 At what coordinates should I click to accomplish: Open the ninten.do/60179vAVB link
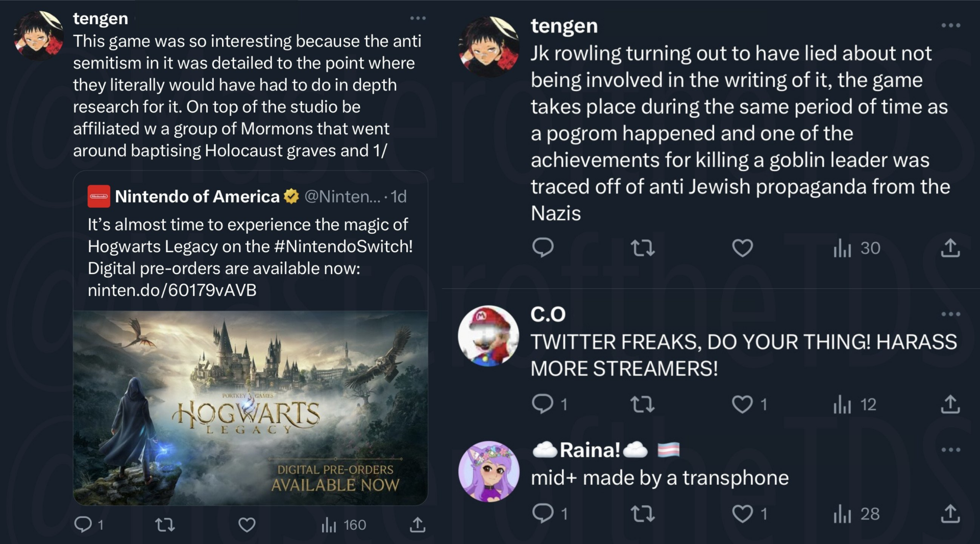(x=172, y=290)
